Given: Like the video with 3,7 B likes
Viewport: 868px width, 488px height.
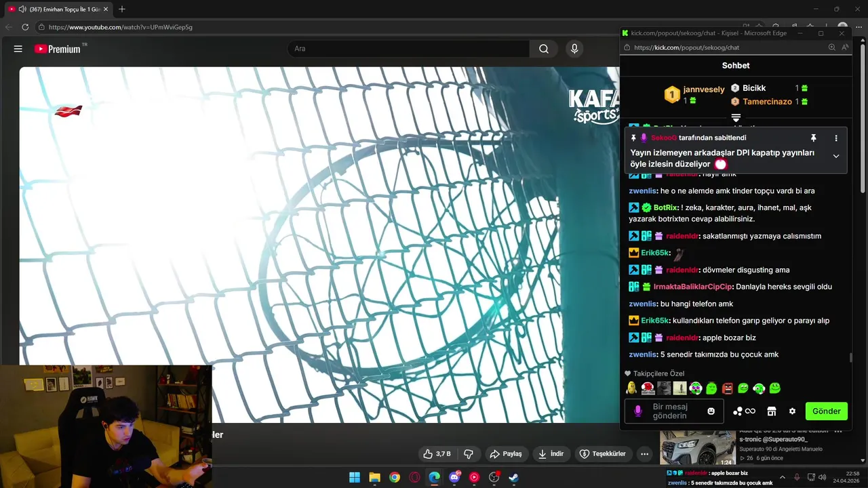Looking at the screenshot, I should tap(437, 453).
